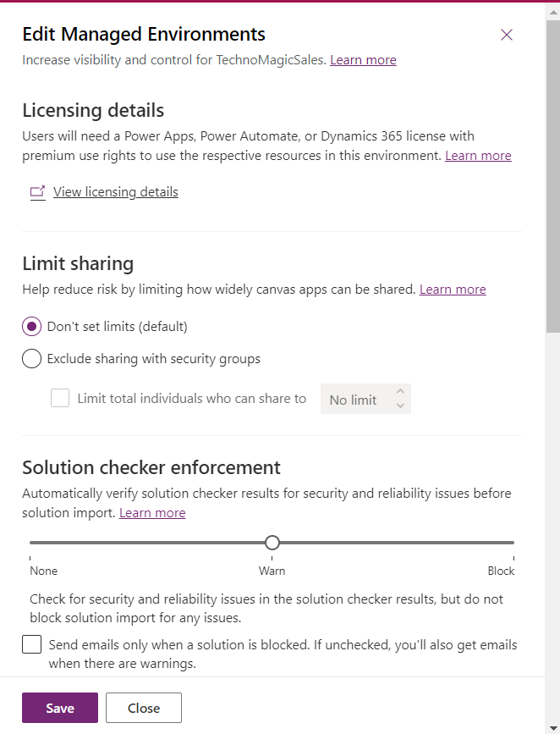Open Learn more link under Limit sharing
This screenshot has width=560, height=734.
[x=453, y=290]
